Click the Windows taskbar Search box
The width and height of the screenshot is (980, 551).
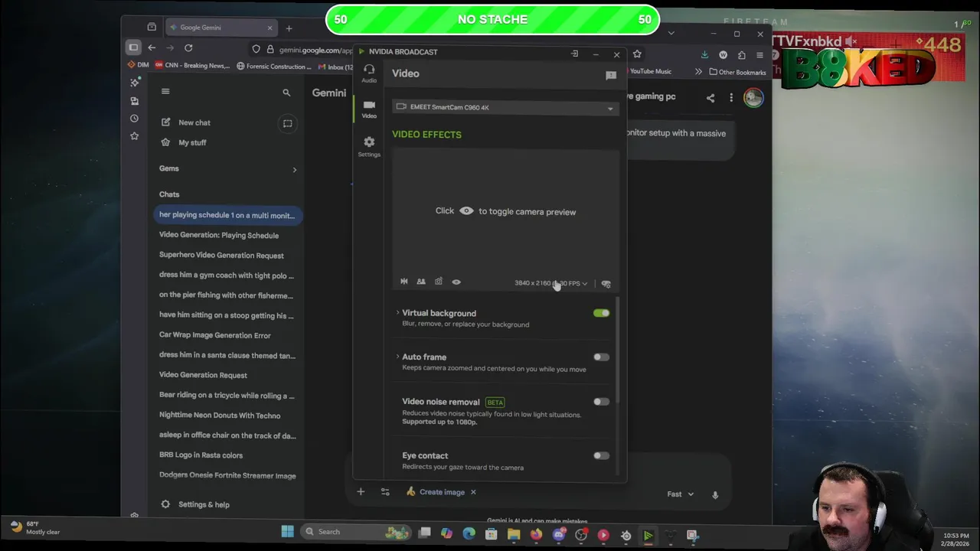(x=358, y=532)
